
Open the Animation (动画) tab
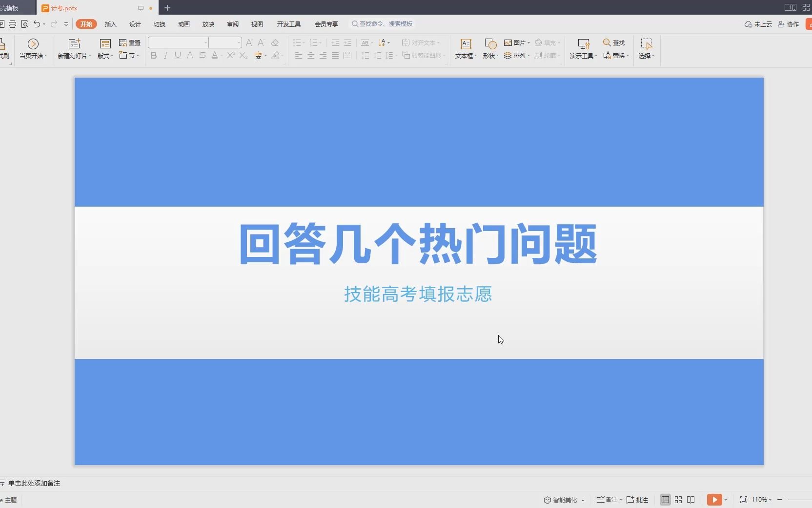pyautogui.click(x=184, y=24)
